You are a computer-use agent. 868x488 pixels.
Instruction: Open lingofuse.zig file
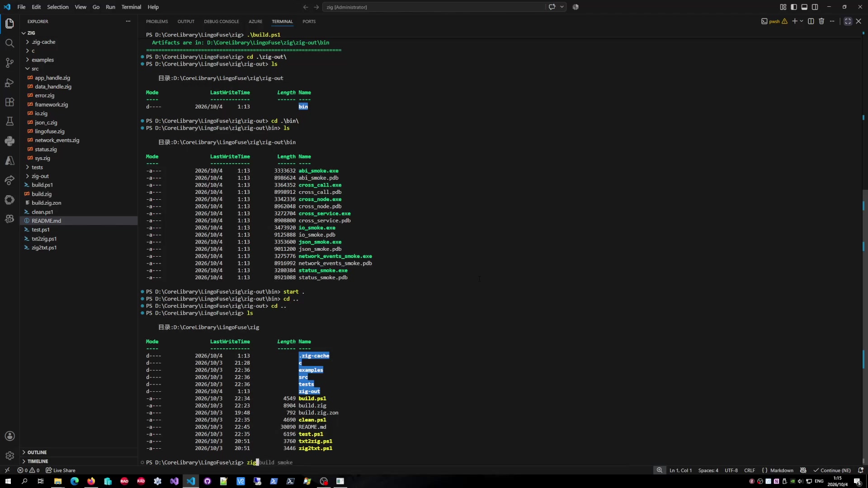(50, 131)
